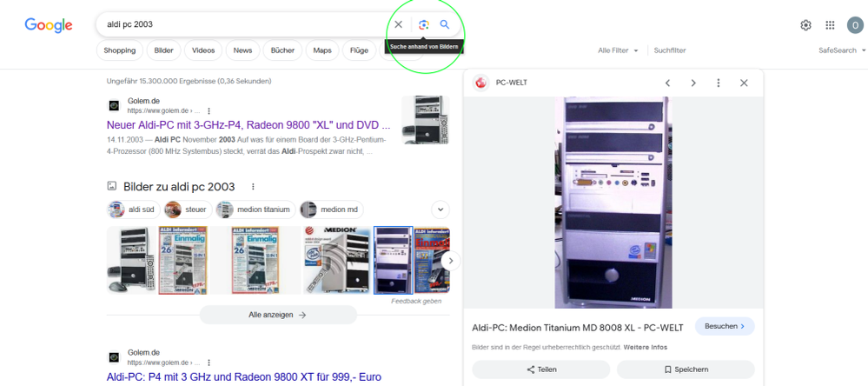Click the magnifying glass search icon
The image size is (868, 386).
(445, 25)
